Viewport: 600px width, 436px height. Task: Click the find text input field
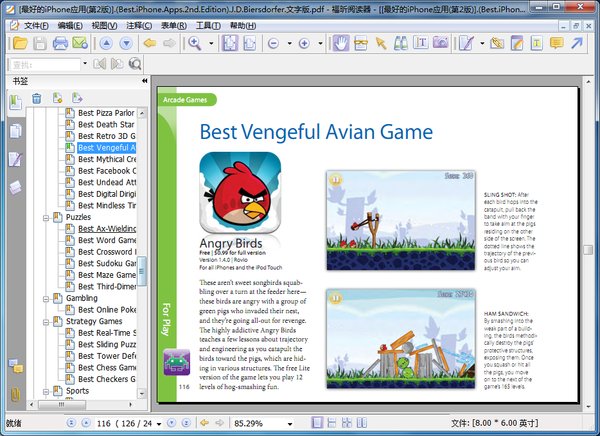[45, 64]
